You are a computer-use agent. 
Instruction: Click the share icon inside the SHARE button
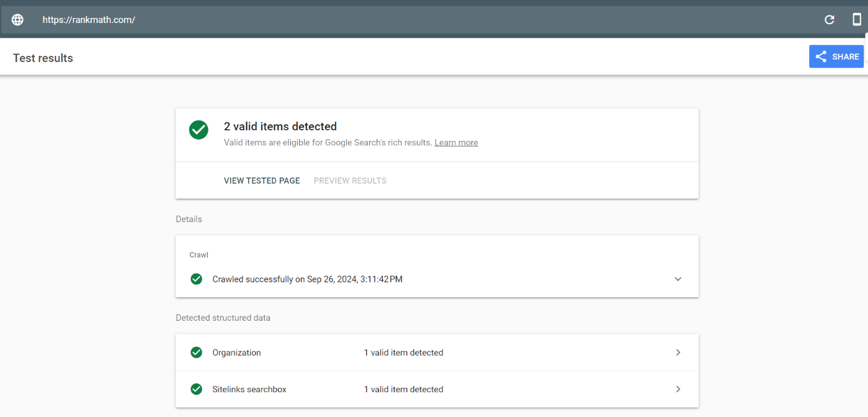[821, 56]
